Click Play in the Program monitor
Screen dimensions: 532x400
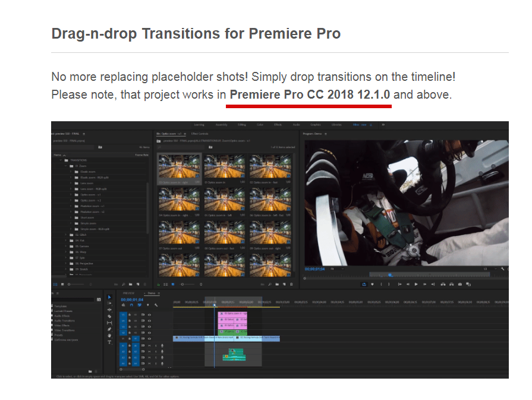416,284
